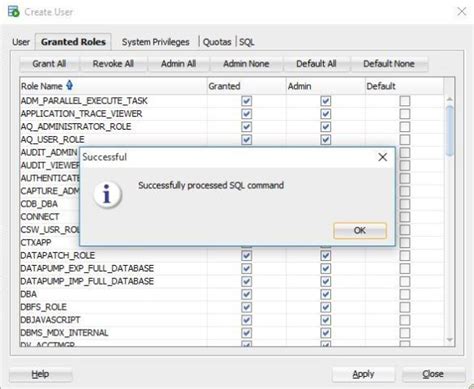474x389 pixels.
Task: Check Default for ADM_PARALLEL_EXECUTE_TASK
Action: tap(405, 101)
